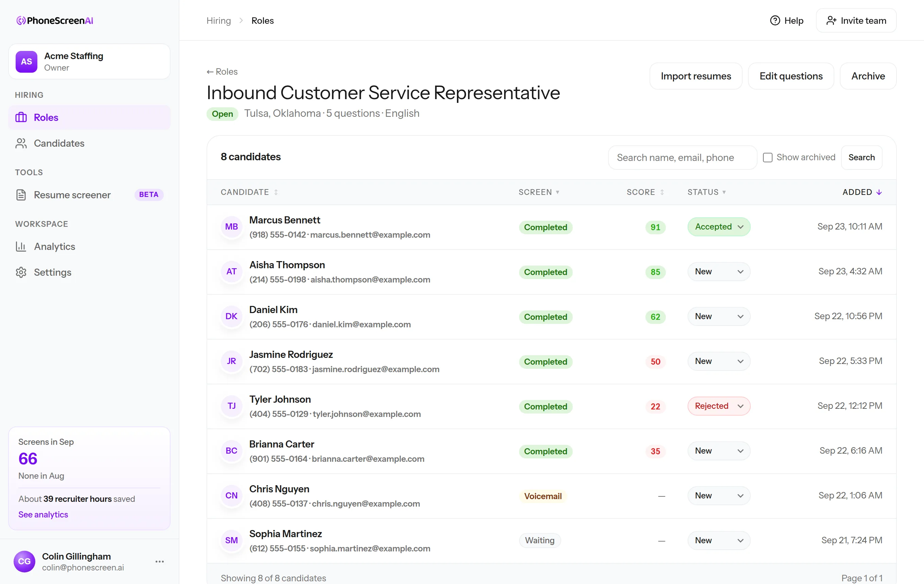This screenshot has height=584, width=924.
Task: Click the Help question mark icon
Action: tap(775, 20)
